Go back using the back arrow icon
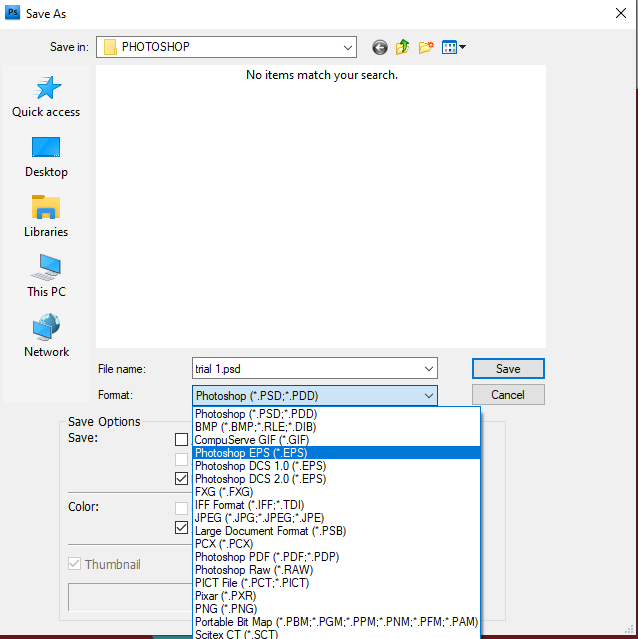Viewport: 638px width, 639px height. (x=379, y=47)
